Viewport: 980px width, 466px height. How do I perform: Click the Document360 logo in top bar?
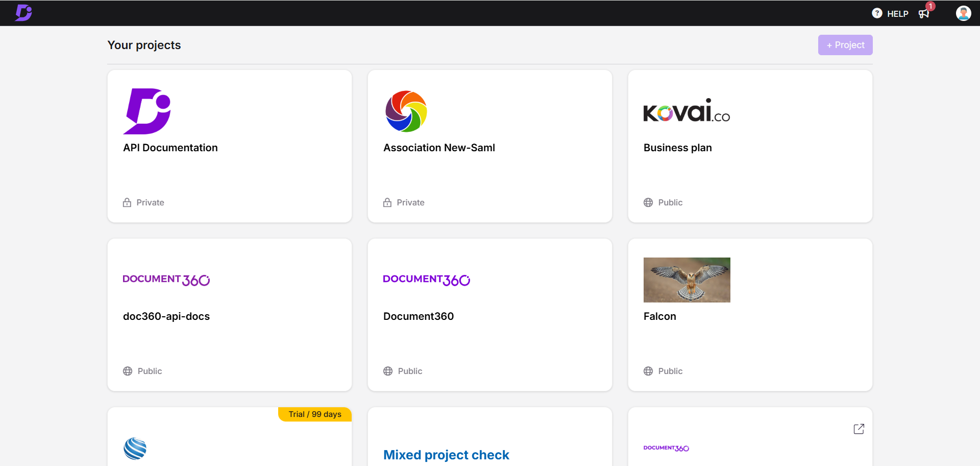(x=23, y=13)
